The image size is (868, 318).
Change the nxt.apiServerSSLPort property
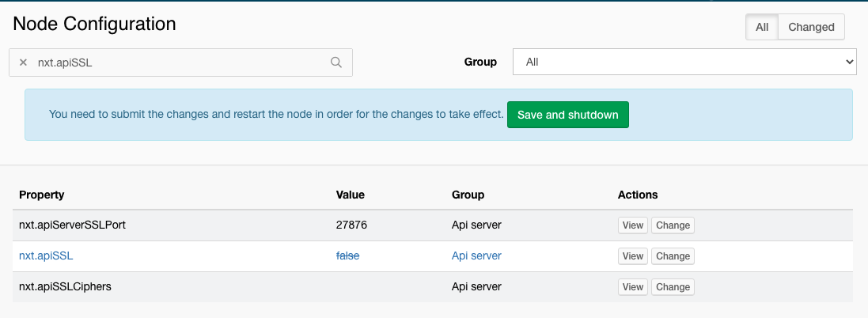673,225
